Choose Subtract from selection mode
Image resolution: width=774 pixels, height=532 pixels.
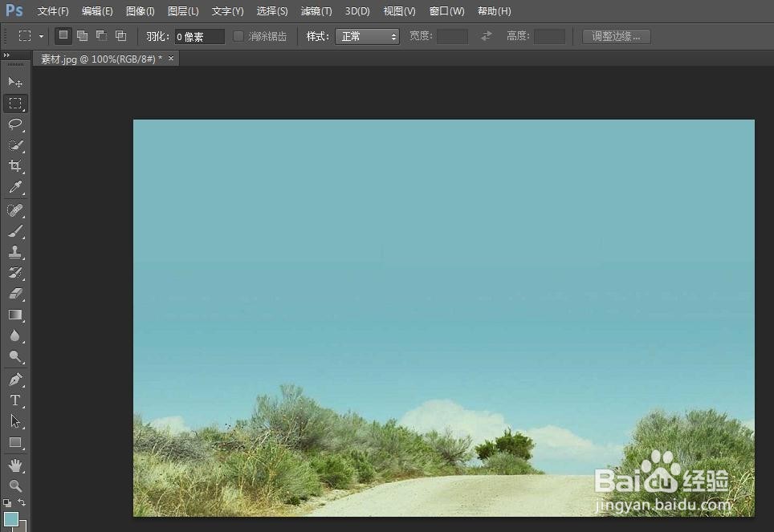pos(102,35)
